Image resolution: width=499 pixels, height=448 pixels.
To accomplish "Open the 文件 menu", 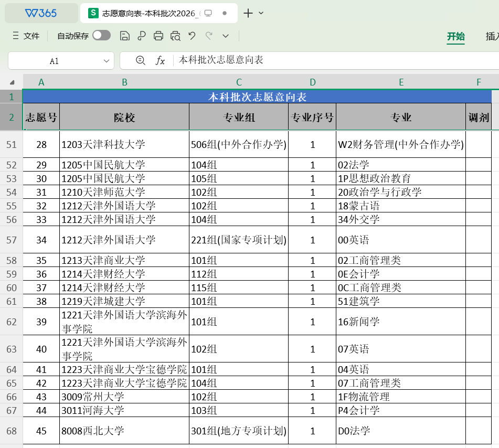I will pyautogui.click(x=26, y=36).
